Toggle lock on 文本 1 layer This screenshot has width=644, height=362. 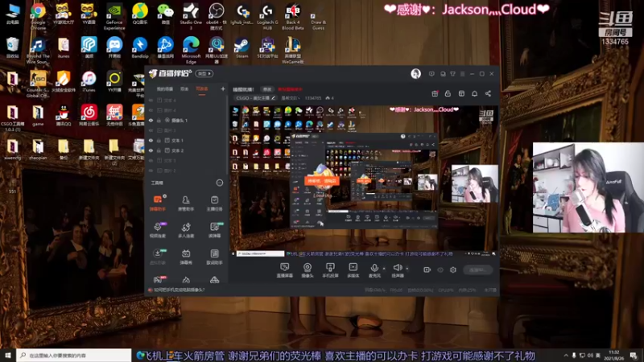tap(159, 140)
